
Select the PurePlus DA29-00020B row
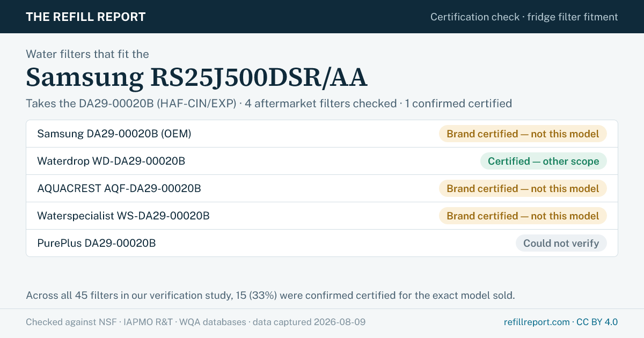[x=322, y=243]
